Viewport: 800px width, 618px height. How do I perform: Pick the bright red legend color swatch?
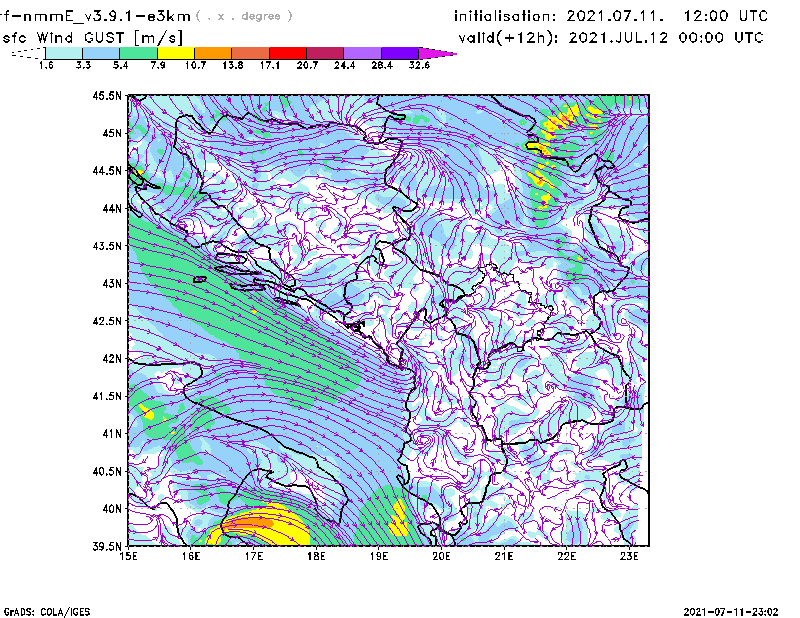tap(288, 53)
